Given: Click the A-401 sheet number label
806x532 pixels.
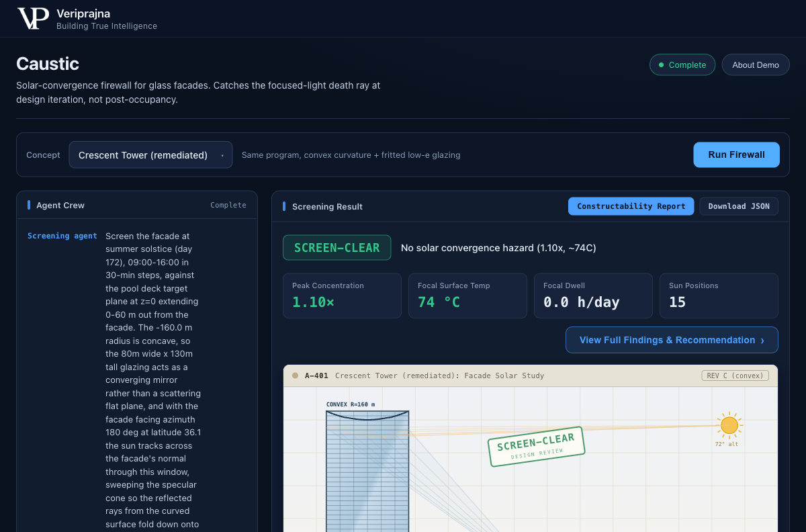Looking at the screenshot, I should tap(316, 375).
